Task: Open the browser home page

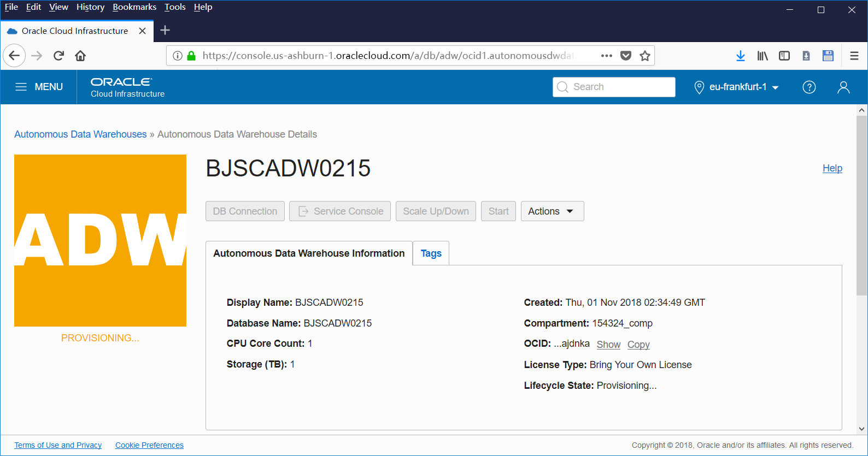Action: pyautogui.click(x=80, y=56)
